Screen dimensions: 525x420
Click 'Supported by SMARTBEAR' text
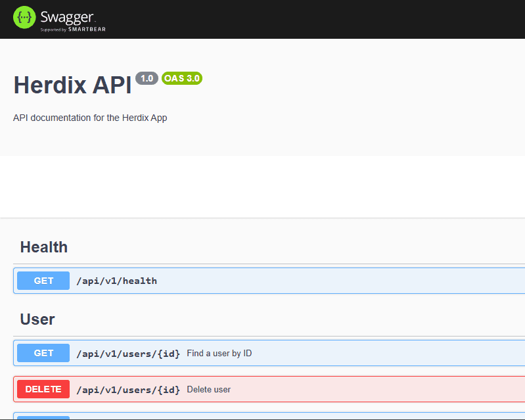pyautogui.click(x=73, y=30)
